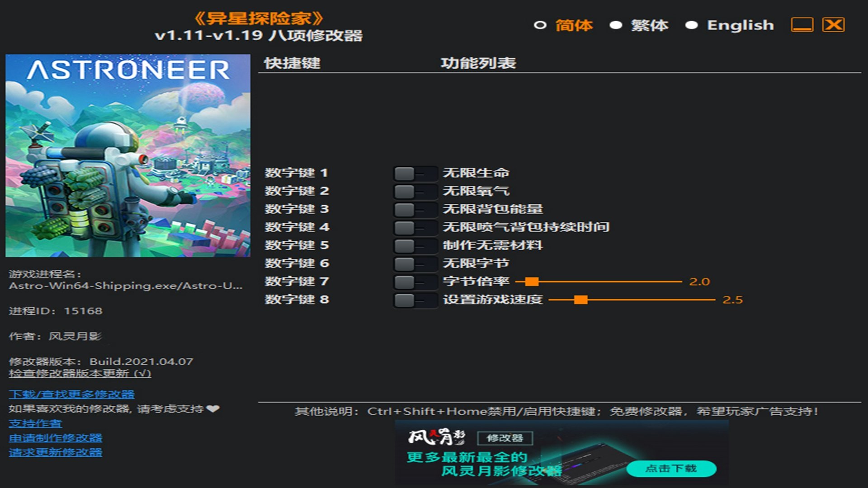Click the game speed slider handle
Image resolution: width=868 pixels, height=488 pixels.
pyautogui.click(x=581, y=300)
